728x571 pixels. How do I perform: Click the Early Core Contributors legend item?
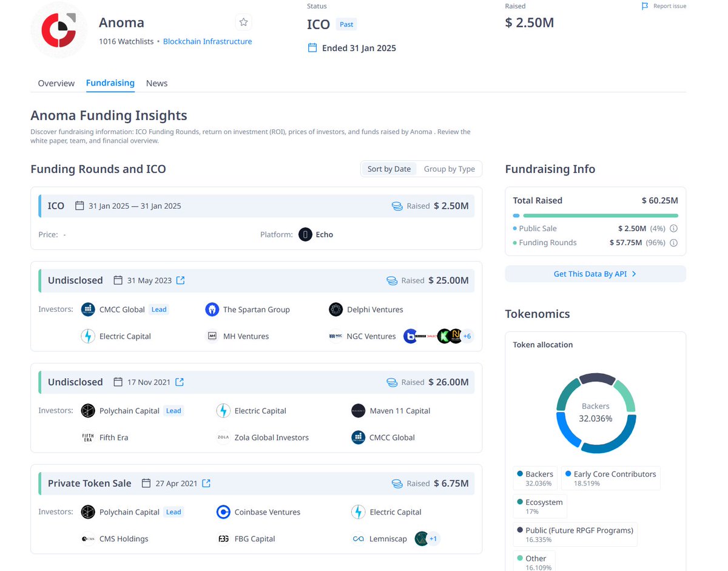tap(610, 478)
